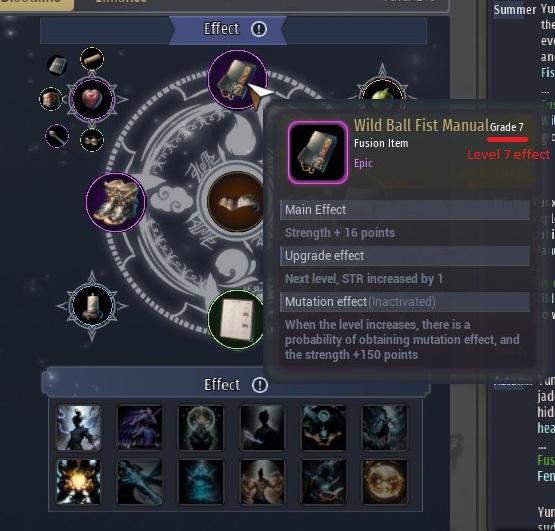Click the fiery explosion effect thumbnail
The width and height of the screenshot is (555, 531).
click(x=78, y=482)
